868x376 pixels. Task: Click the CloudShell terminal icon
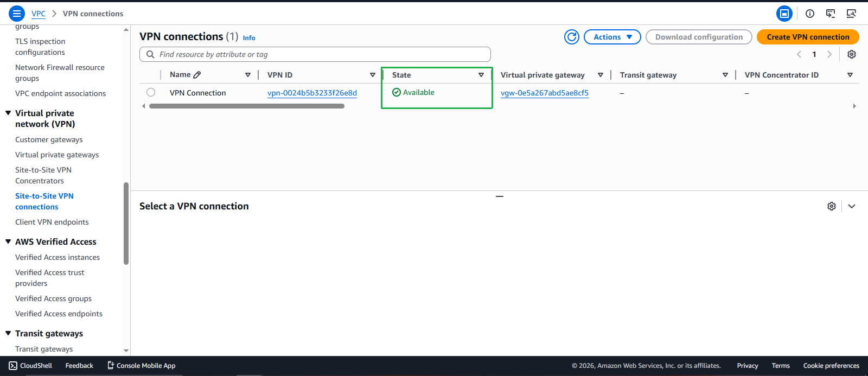pyautogui.click(x=13, y=366)
